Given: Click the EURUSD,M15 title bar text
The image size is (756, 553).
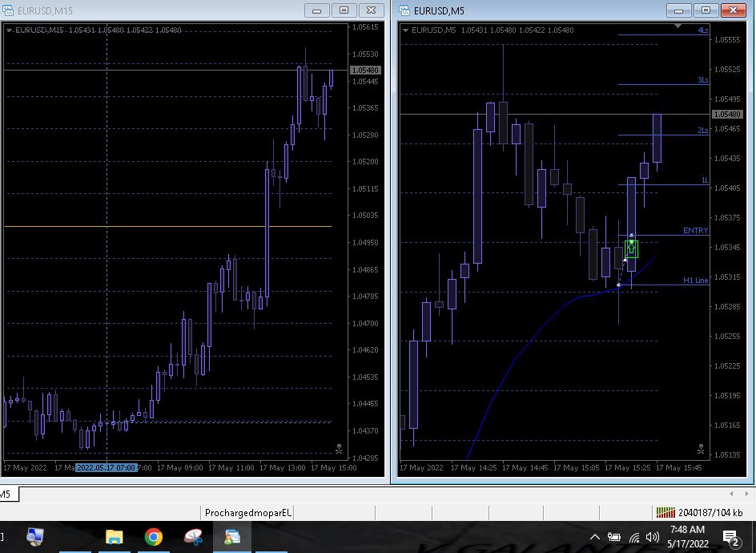Looking at the screenshot, I should tap(45, 10).
